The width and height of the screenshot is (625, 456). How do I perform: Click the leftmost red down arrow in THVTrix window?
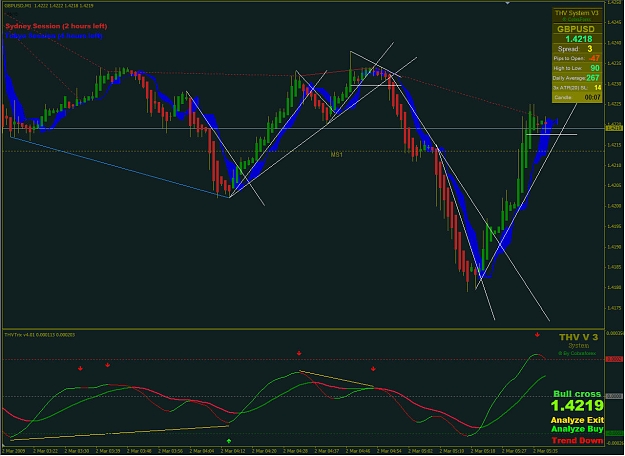80,368
